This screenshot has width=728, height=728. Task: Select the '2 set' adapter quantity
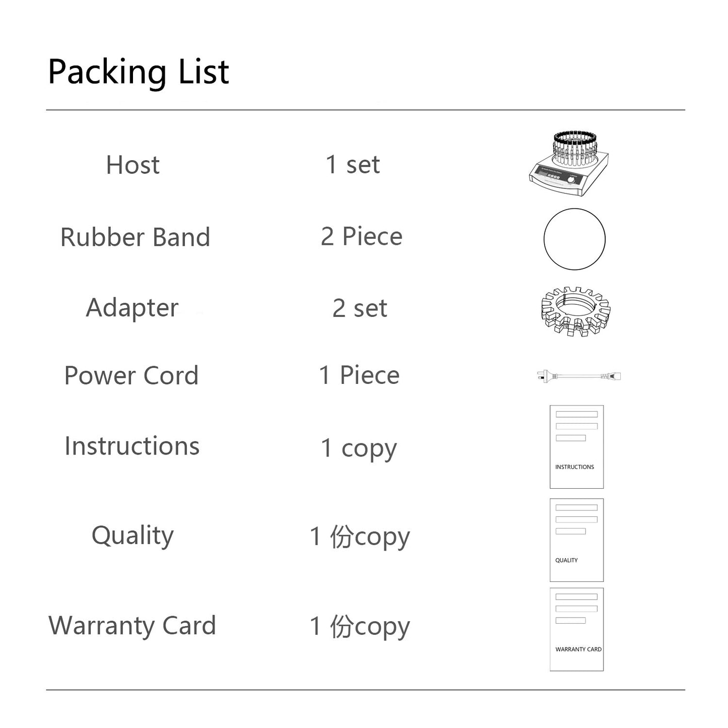click(360, 308)
